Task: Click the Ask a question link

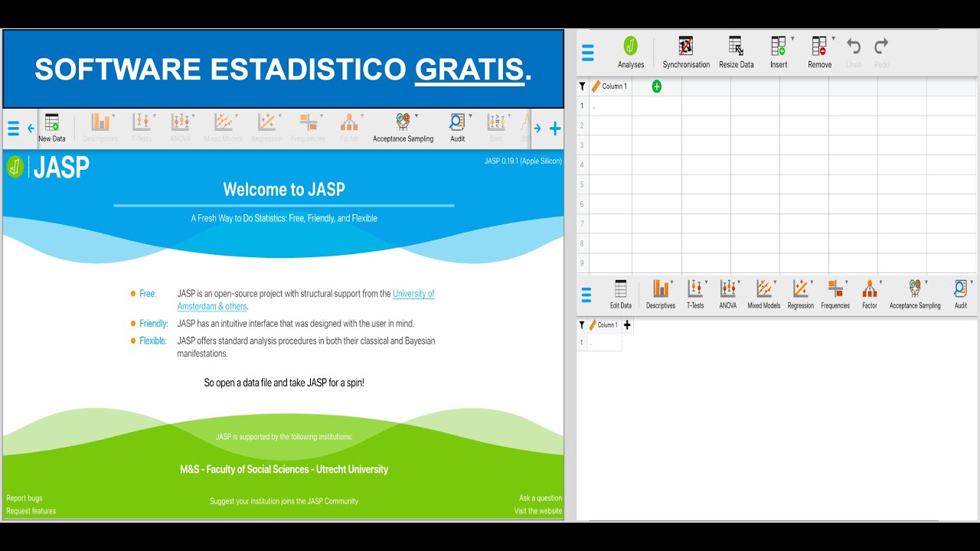Action: point(541,498)
